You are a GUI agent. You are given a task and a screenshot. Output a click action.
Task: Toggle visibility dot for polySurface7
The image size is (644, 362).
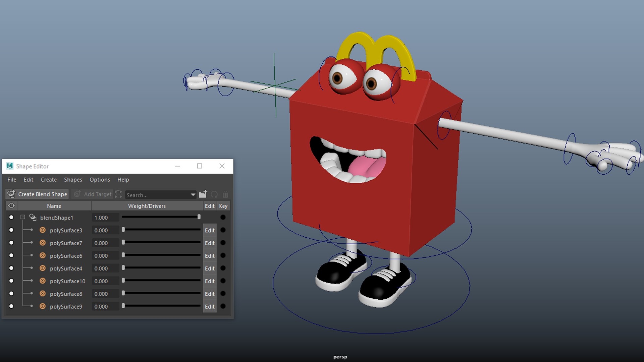(11, 243)
